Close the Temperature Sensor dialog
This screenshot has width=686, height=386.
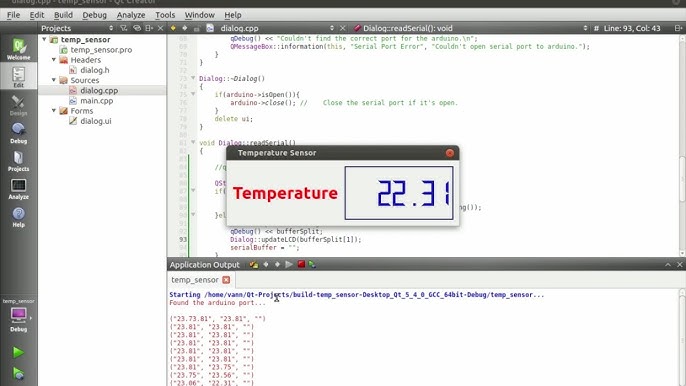pos(450,153)
